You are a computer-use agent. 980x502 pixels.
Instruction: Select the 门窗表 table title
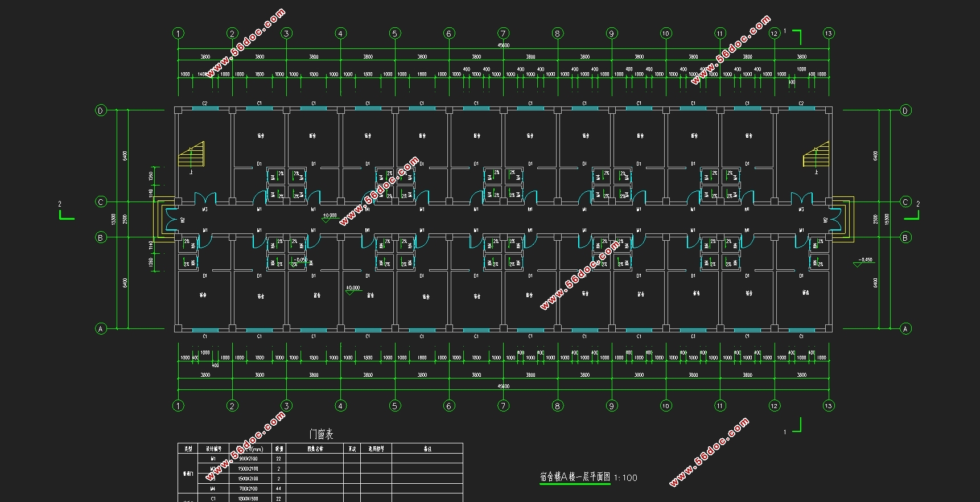[x=321, y=434]
